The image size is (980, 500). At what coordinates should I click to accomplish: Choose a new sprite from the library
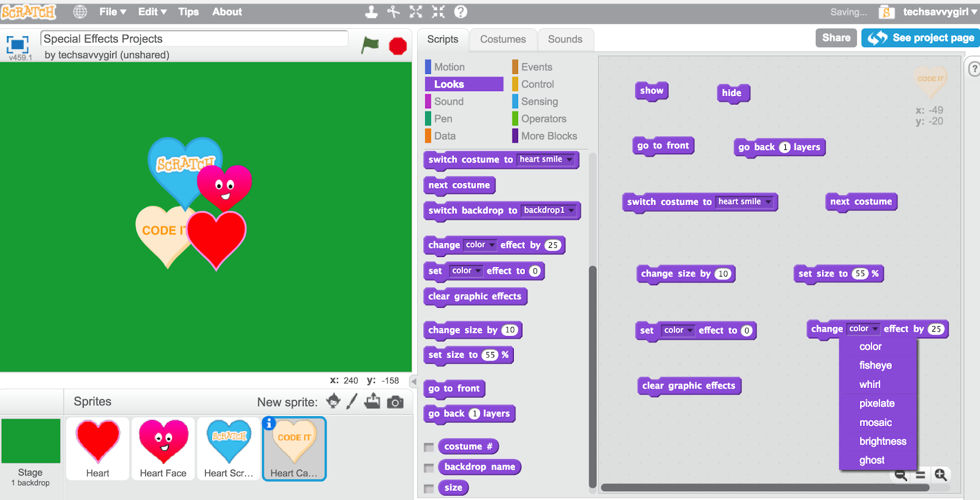point(333,401)
